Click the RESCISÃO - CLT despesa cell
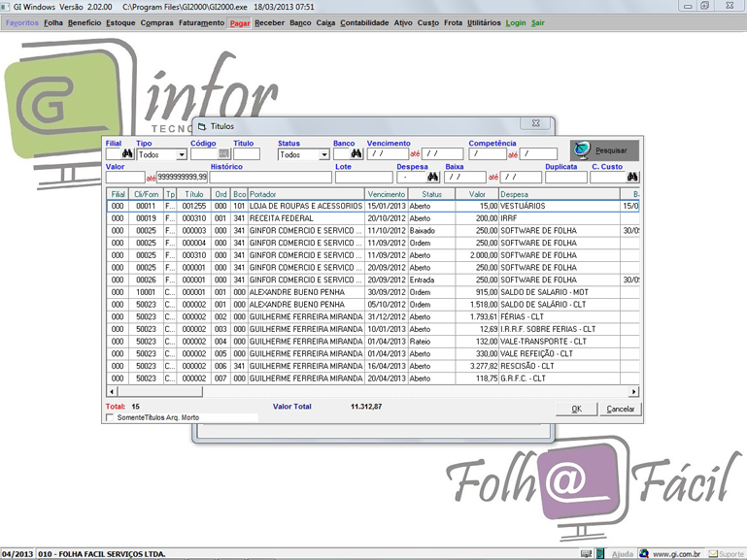 tap(560, 366)
